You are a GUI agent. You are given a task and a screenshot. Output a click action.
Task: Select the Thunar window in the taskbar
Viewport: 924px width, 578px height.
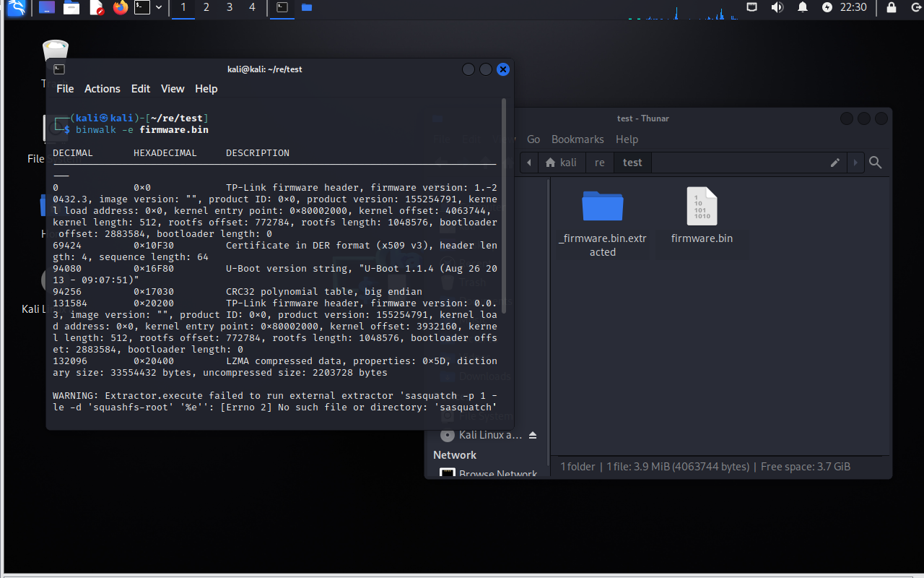point(307,8)
